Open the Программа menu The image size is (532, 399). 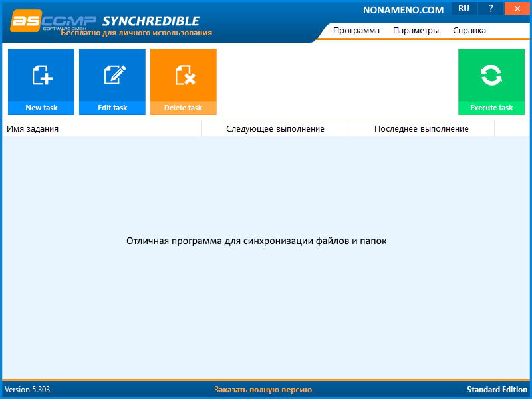(356, 31)
